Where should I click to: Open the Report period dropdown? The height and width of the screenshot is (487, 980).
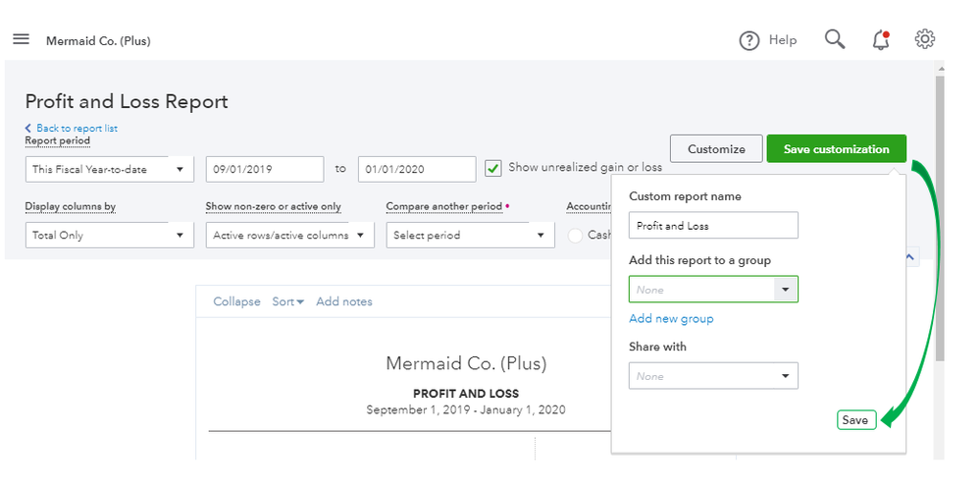(110, 169)
